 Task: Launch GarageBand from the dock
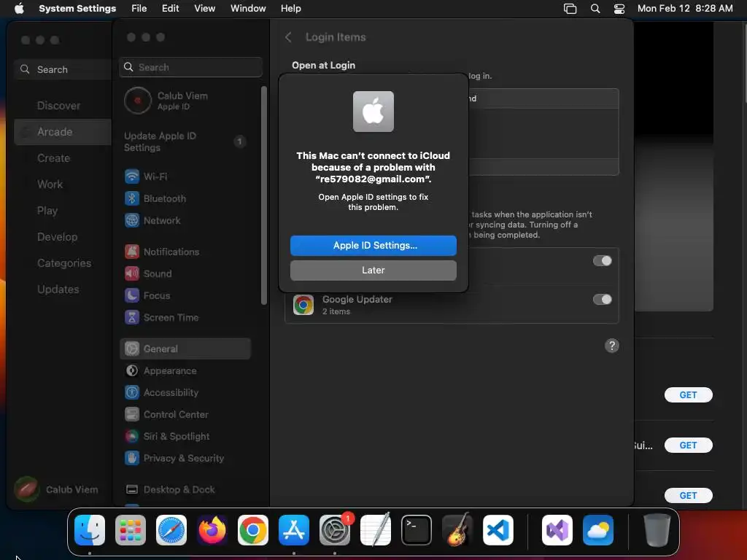click(457, 530)
